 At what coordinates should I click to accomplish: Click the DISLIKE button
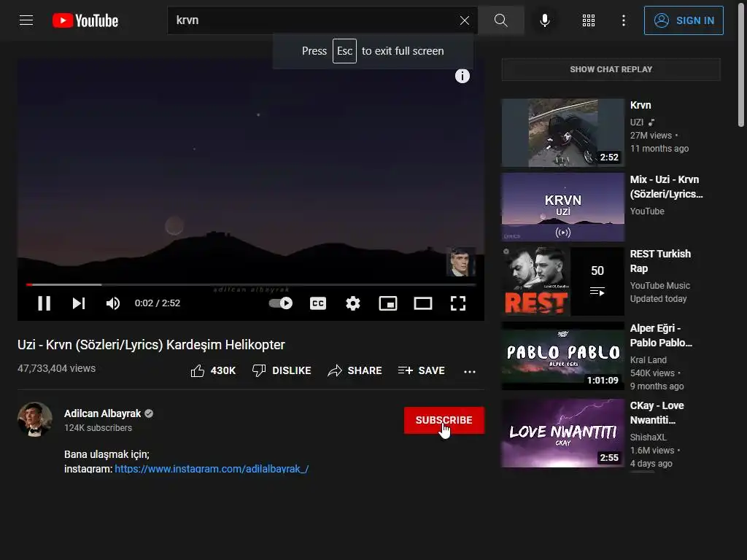(x=282, y=370)
